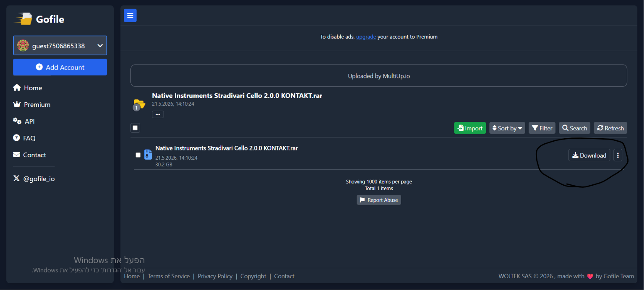Open the folder's three-dot options button

point(158,114)
